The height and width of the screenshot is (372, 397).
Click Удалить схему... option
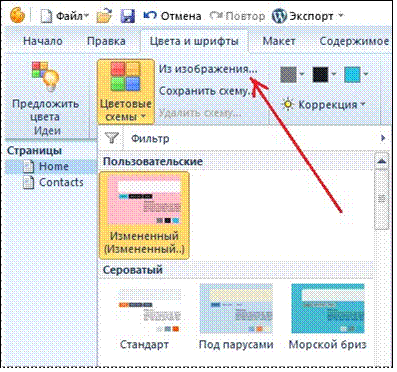tap(200, 113)
